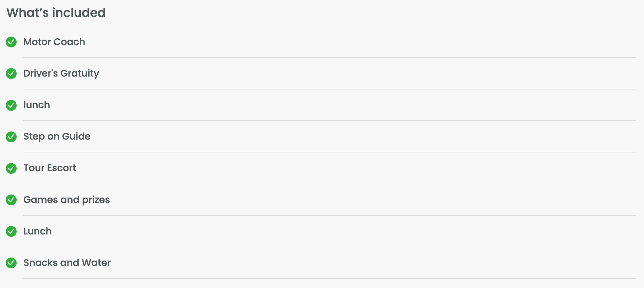Click the Tour Escort label

tap(50, 168)
